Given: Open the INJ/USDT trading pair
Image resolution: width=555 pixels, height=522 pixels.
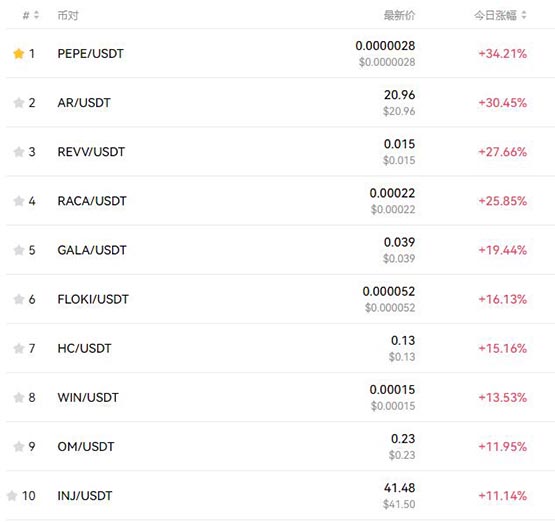Looking at the screenshot, I should (x=85, y=496).
